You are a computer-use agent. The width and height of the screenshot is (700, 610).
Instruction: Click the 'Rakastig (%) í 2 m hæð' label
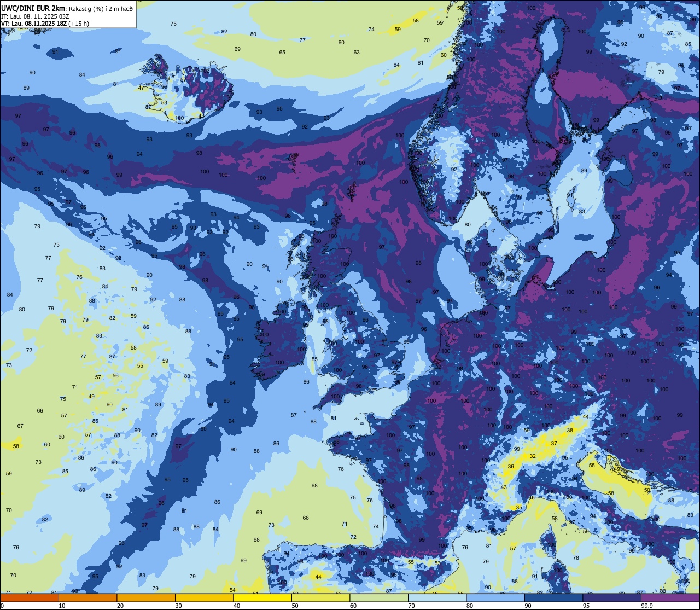[101, 8]
